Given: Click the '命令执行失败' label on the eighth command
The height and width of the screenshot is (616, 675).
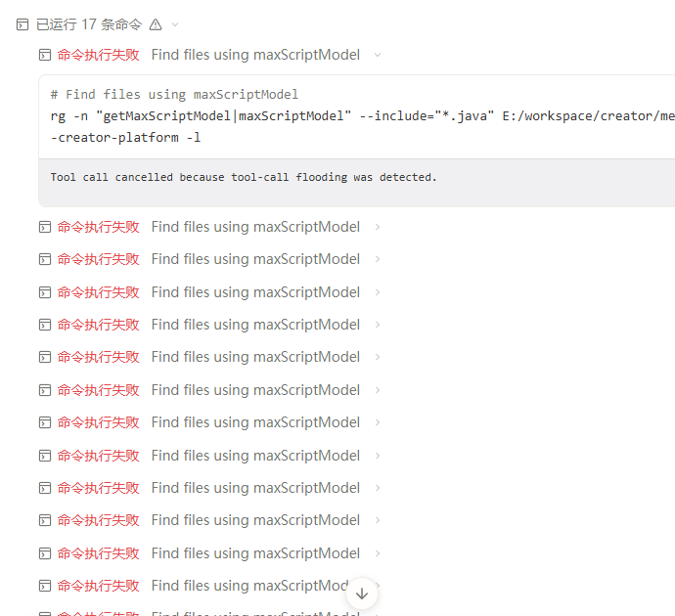Looking at the screenshot, I should (99, 422).
